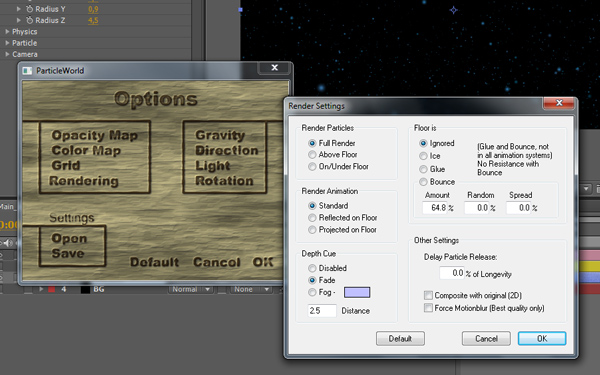
Task: Click the Depth Cue Distance field
Action: coord(322,311)
